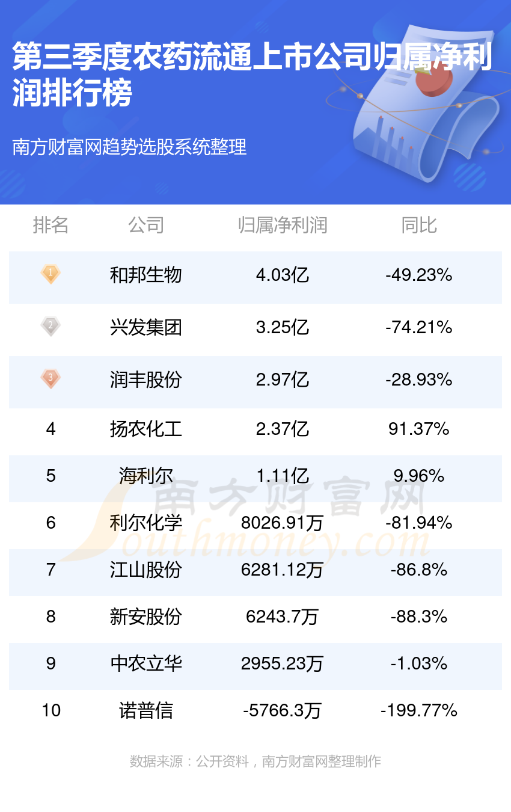Click 利尔化学 net profit value 8026.91万

click(283, 523)
